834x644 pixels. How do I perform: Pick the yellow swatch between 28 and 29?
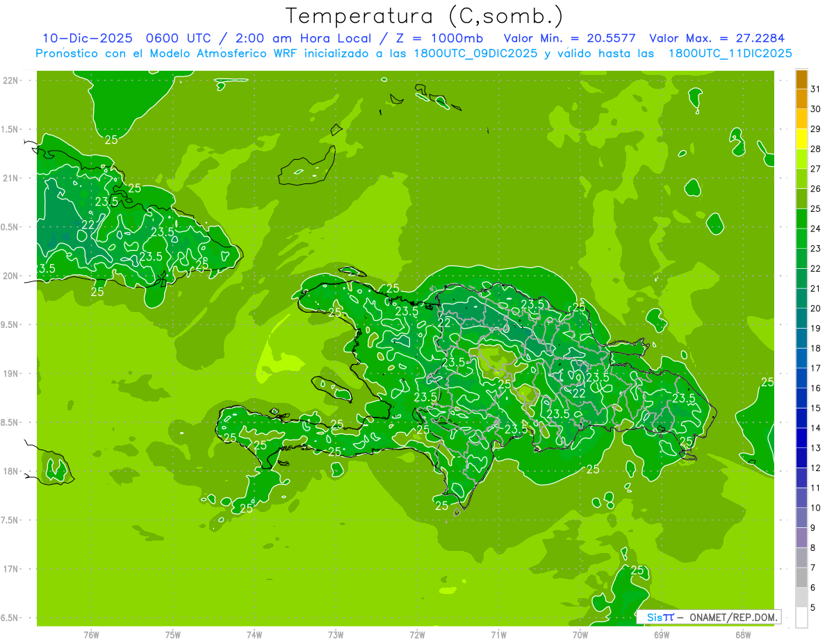tap(801, 139)
